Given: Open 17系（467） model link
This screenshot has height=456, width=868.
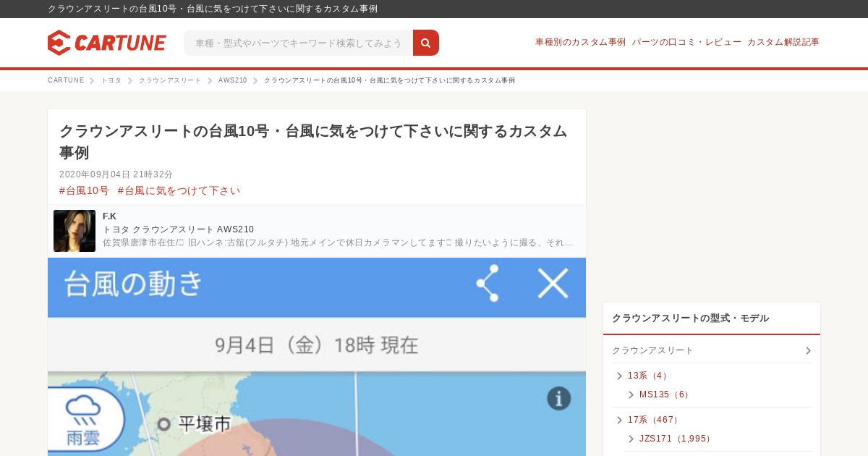Looking at the screenshot, I should coord(655,420).
